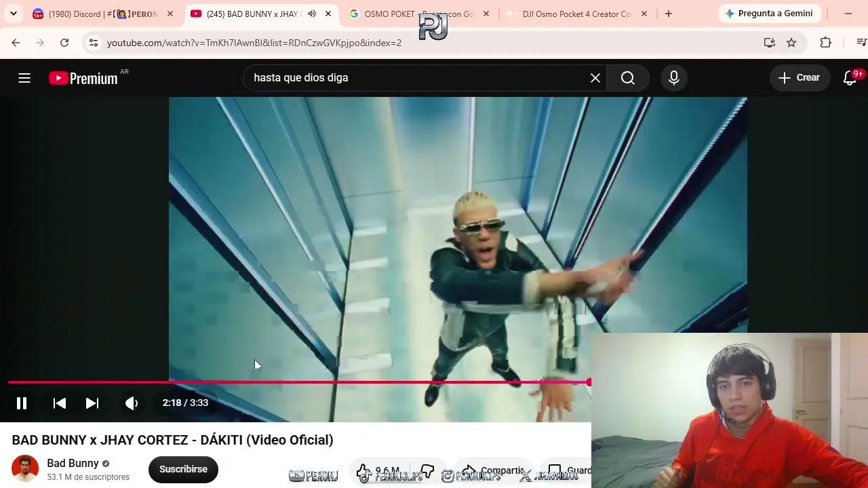This screenshot has width=868, height=488.
Task: Clear the search text with the X
Action: [x=595, y=78]
